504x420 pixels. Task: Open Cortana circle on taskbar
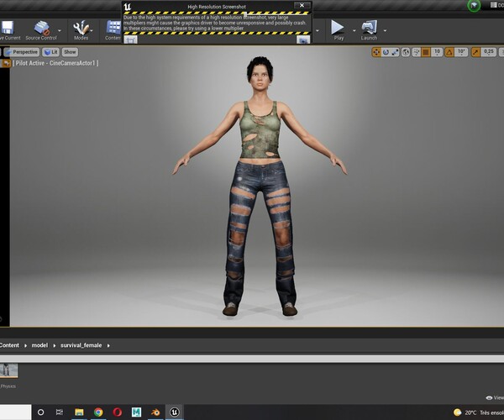coord(41,412)
